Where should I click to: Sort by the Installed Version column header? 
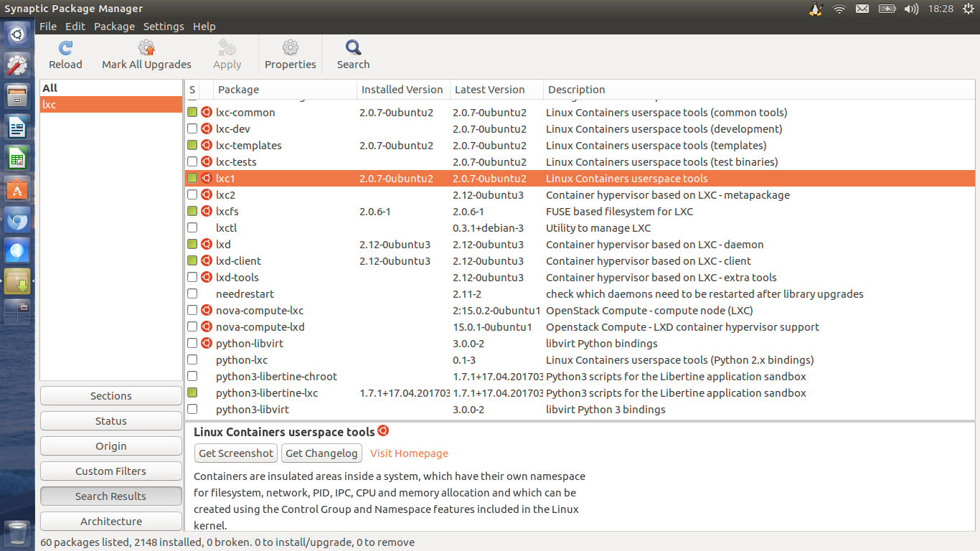(403, 90)
